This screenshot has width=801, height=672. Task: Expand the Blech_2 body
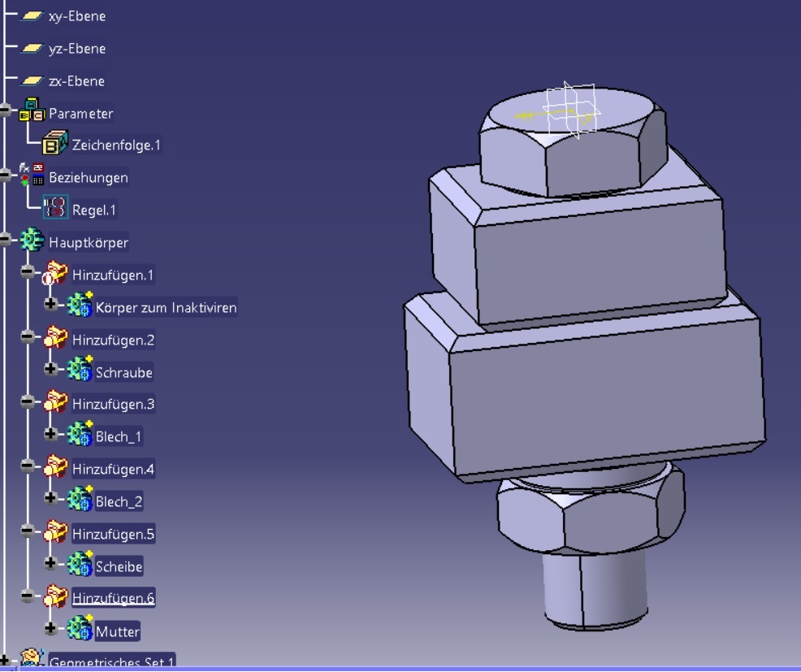pyautogui.click(x=50, y=498)
